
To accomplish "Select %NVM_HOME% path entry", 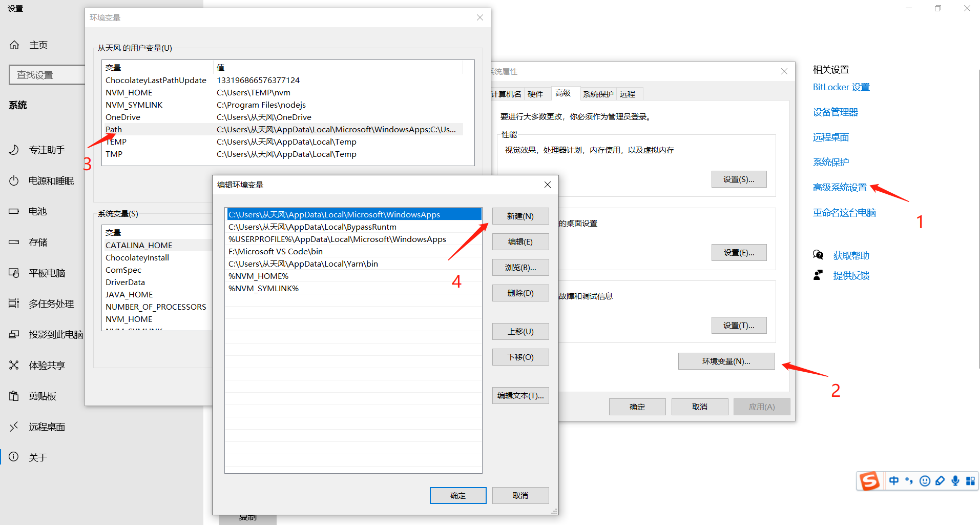I will (354, 276).
